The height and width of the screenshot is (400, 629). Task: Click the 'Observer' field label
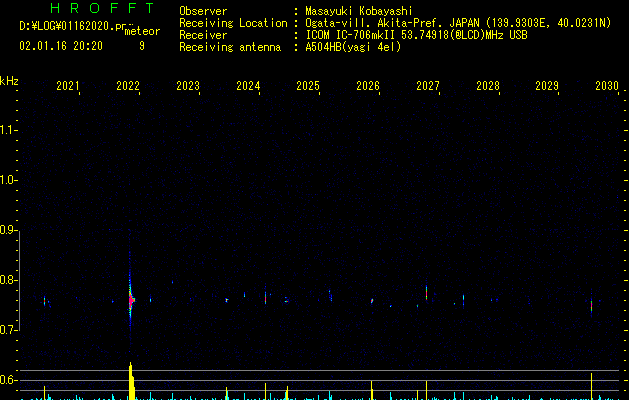coord(203,11)
